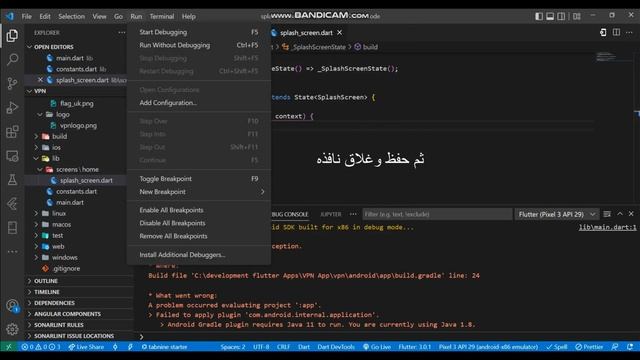This screenshot has height=360, width=640.
Task: Maximize the panel with the chevron up
Action: [620, 214]
